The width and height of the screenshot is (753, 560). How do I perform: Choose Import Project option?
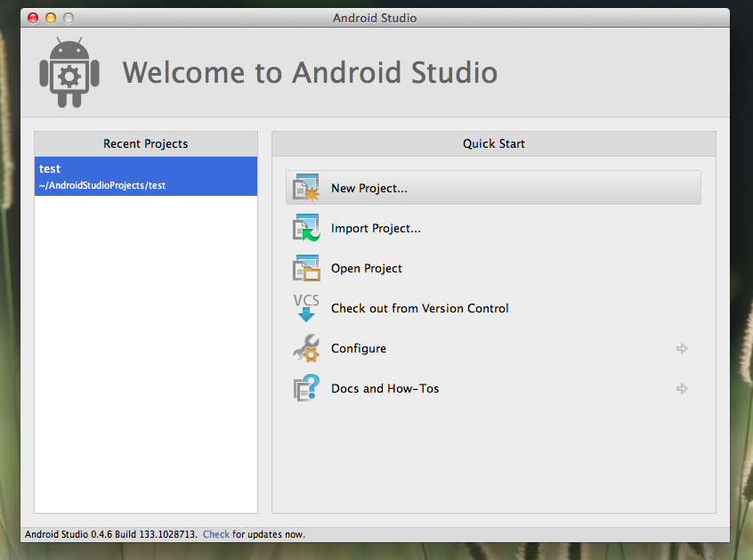pos(376,228)
